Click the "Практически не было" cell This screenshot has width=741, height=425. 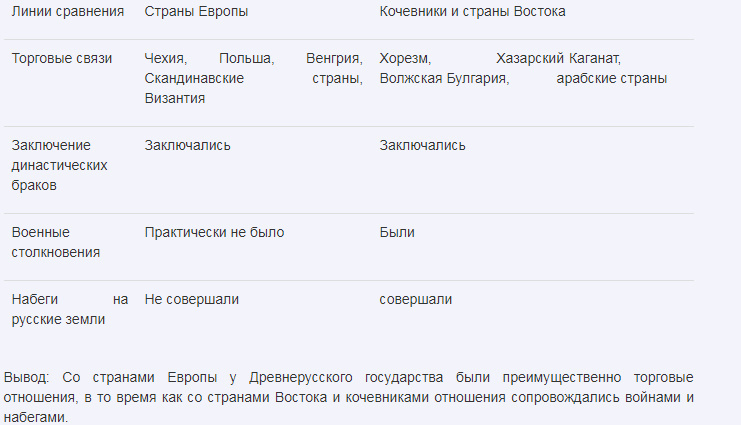(214, 232)
